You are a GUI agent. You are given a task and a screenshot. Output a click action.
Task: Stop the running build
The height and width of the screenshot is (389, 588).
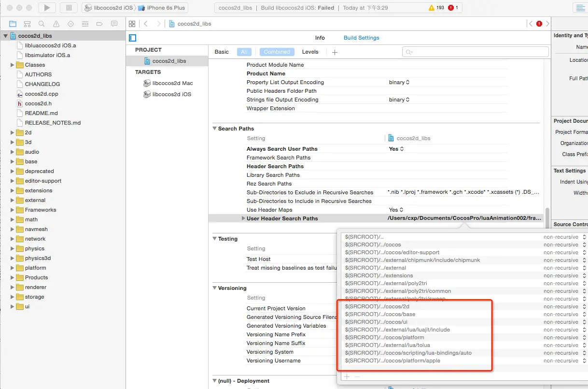69,8
